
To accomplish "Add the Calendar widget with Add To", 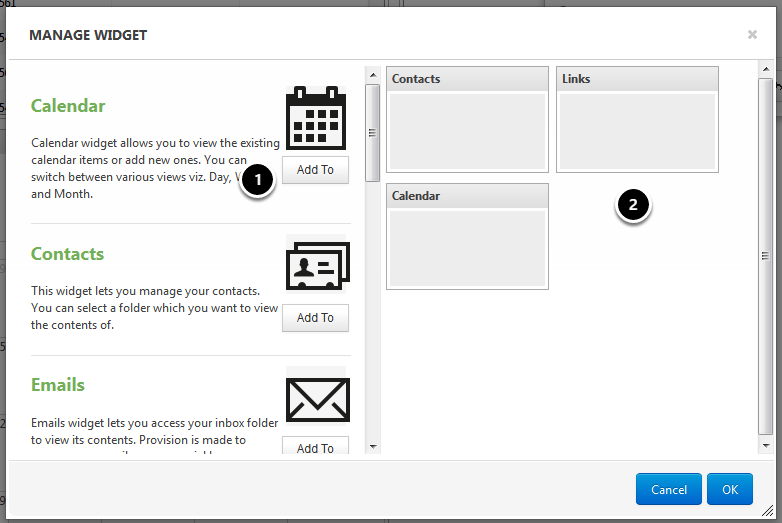I will coord(315,170).
